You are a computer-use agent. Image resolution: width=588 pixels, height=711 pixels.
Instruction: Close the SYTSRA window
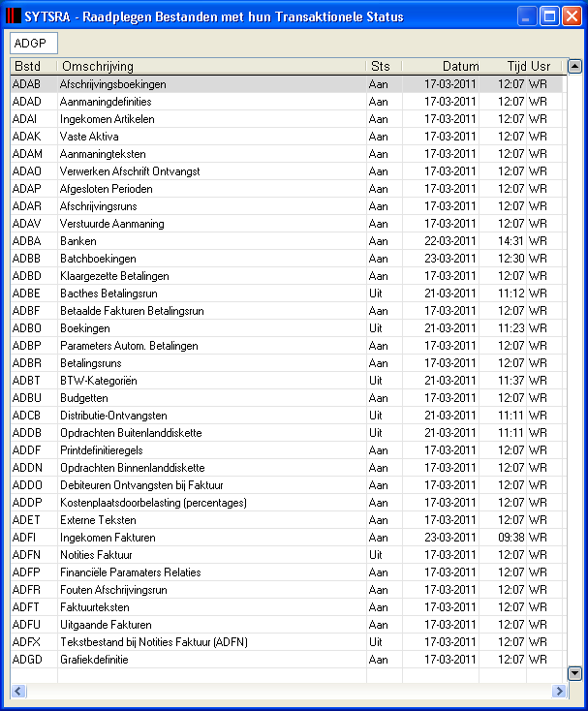(x=573, y=16)
